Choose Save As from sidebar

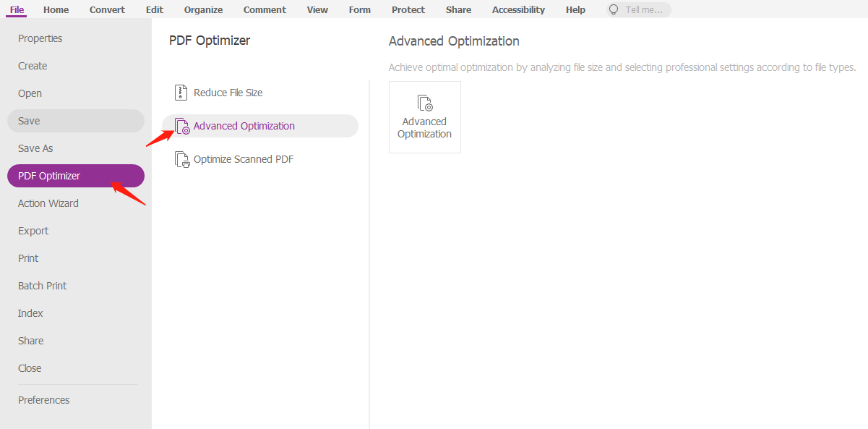(35, 148)
